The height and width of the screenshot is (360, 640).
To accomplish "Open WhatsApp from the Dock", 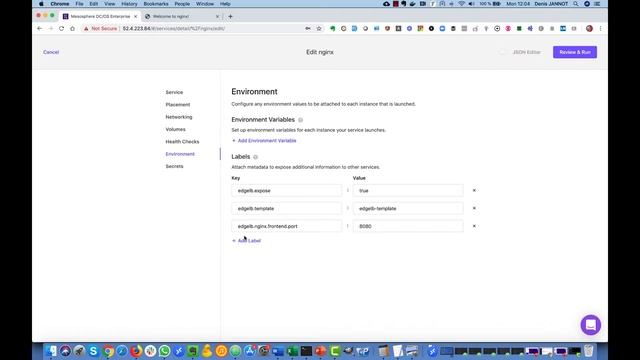I will [164, 351].
